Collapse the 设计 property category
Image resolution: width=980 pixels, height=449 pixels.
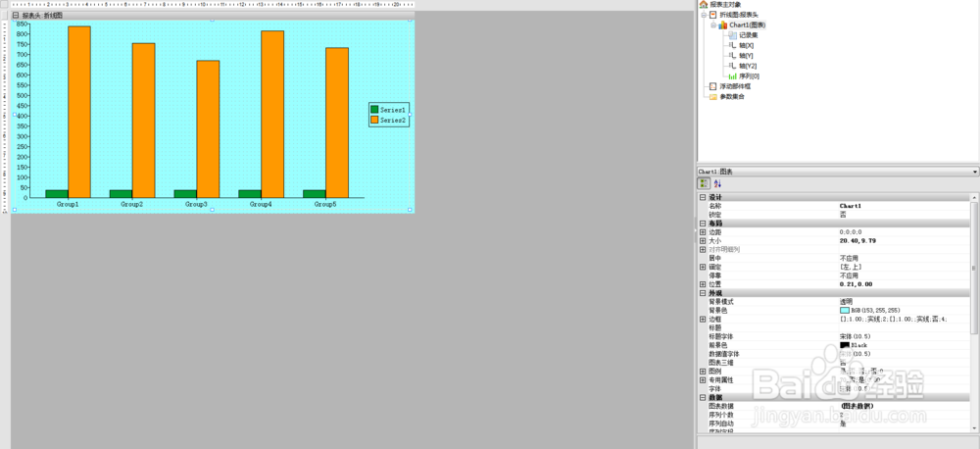703,197
